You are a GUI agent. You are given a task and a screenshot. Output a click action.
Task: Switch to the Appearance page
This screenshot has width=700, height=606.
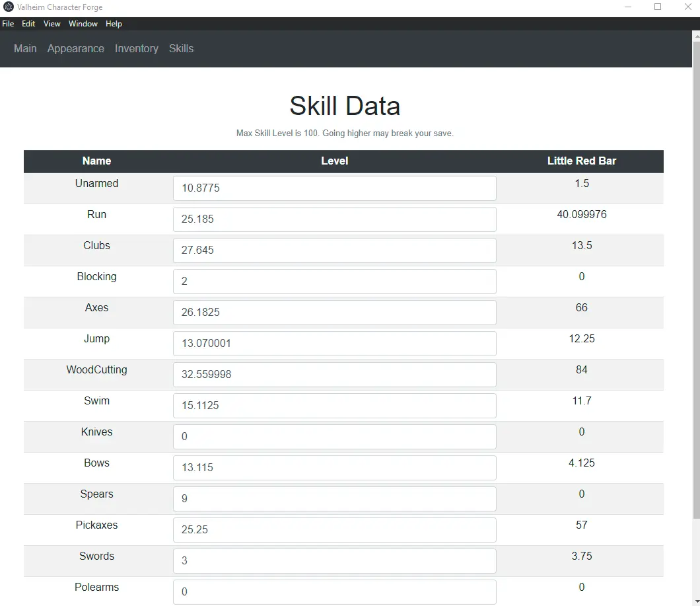pos(76,48)
